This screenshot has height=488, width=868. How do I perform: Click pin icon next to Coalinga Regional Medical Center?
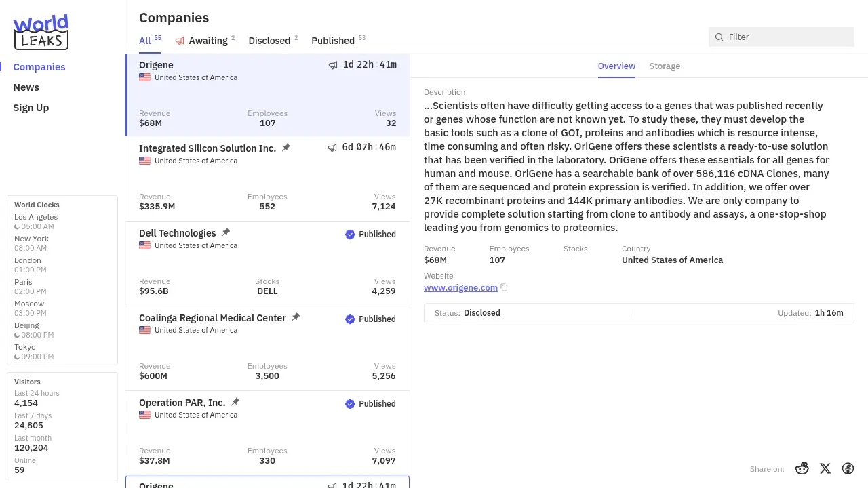coord(296,317)
